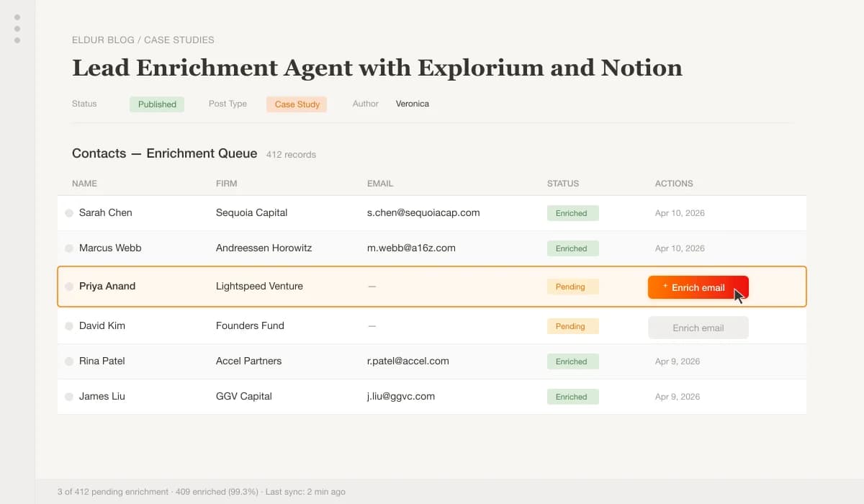Viewport: 864px width, 504px height.
Task: Click the FIRM column header
Action: click(x=226, y=184)
